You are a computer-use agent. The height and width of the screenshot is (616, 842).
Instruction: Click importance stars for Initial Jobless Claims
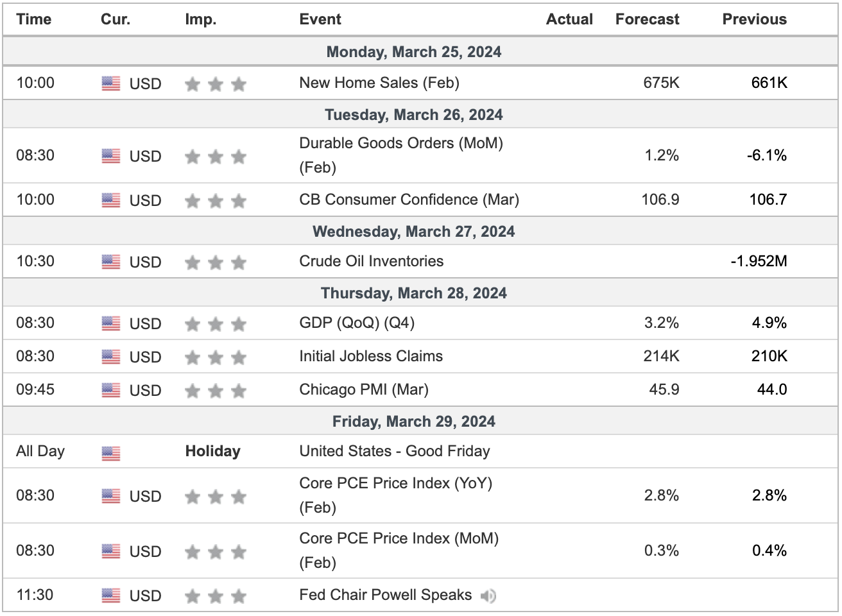coord(216,357)
